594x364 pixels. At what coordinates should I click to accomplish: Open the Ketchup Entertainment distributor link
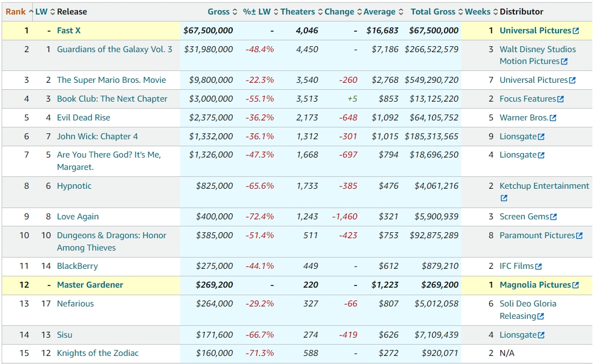click(545, 186)
